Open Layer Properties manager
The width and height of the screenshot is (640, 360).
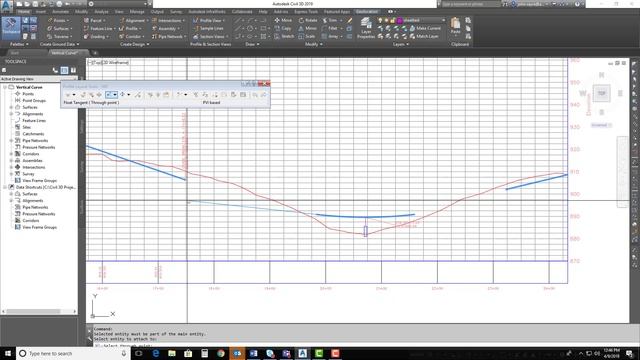(366, 28)
